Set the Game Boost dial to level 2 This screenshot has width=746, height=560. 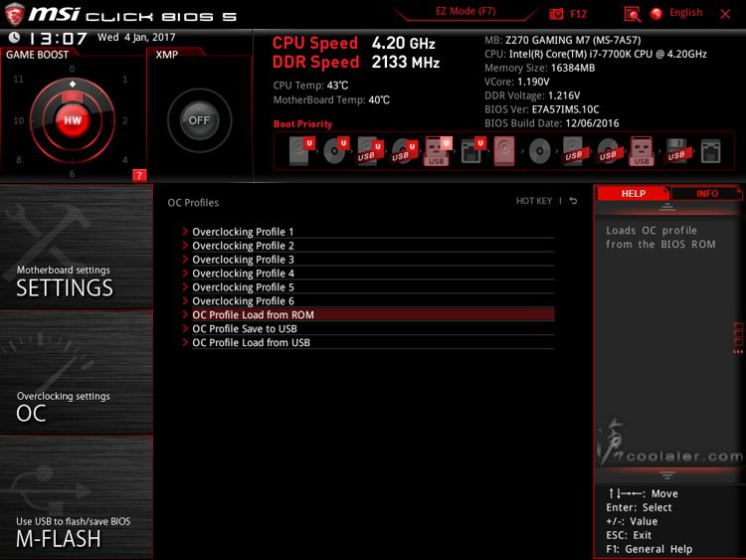[x=125, y=120]
